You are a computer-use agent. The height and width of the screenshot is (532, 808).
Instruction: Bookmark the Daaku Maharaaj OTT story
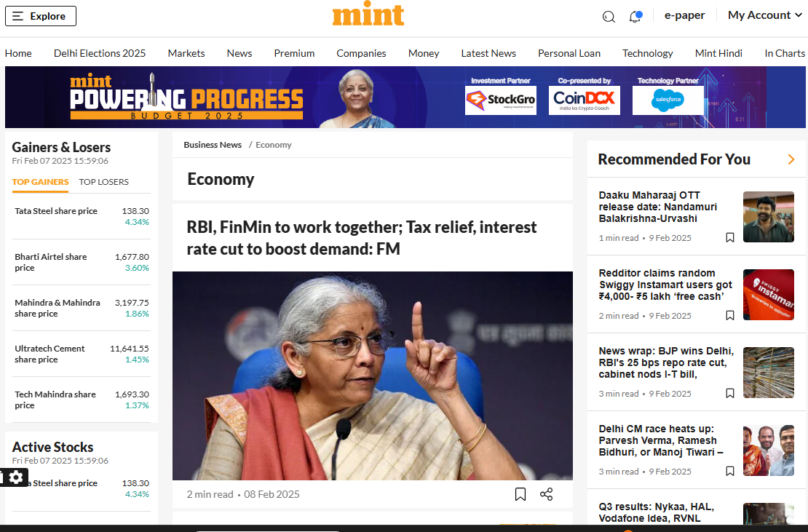point(729,237)
